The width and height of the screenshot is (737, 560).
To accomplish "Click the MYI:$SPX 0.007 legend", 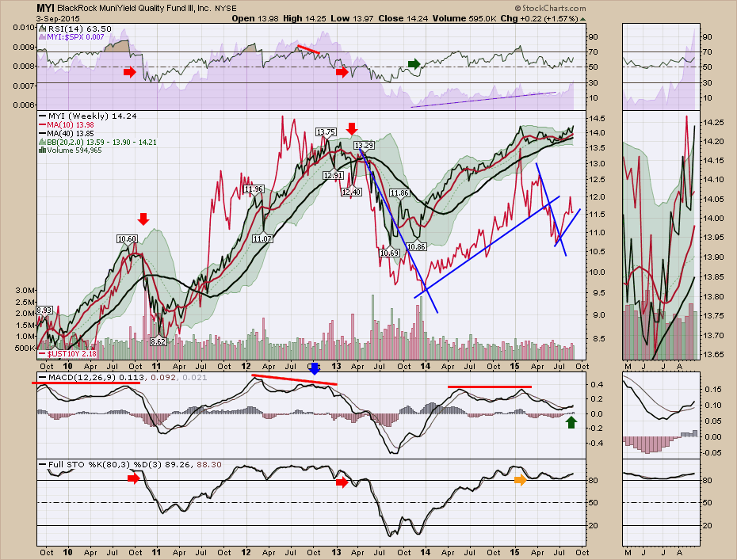I will point(72,36).
